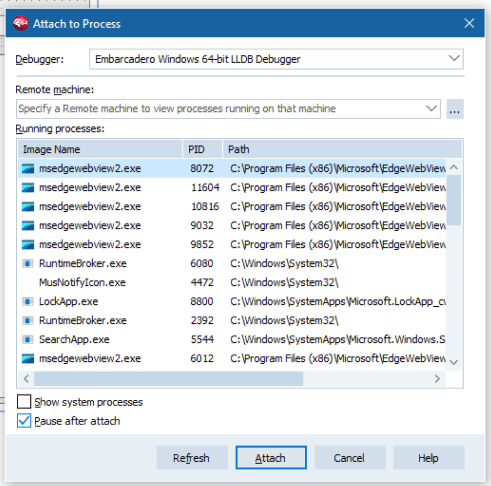Screen dimensions: 491x486
Task: Close the Attach to Process dialog
Action: click(469, 23)
